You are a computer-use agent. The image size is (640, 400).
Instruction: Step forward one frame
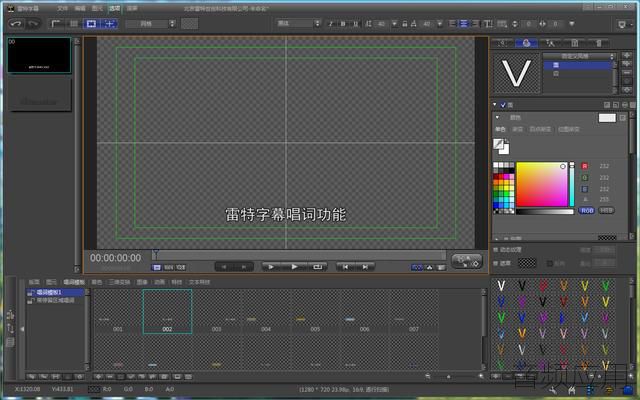244,267
